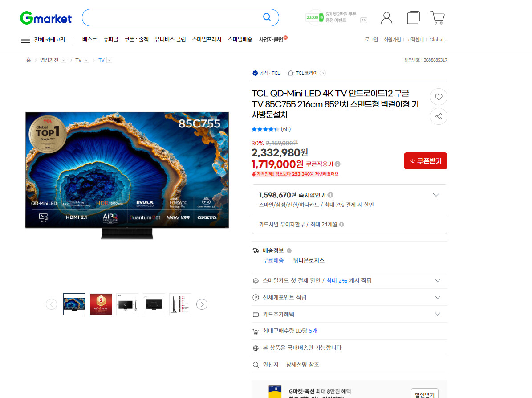
Task: Click info icon next to 배송정보
Action: pyautogui.click(x=289, y=250)
